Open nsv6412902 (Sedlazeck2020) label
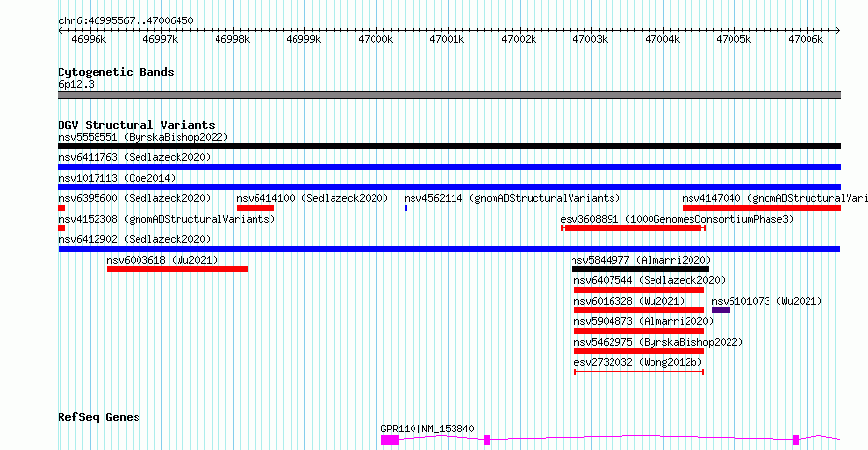Image resolution: width=868 pixels, height=450 pixels. point(135,239)
